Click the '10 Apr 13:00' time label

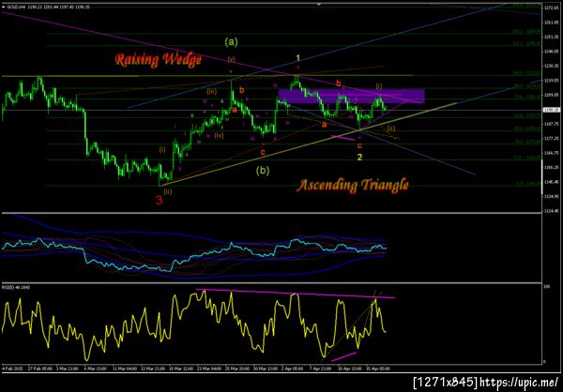[348, 369]
